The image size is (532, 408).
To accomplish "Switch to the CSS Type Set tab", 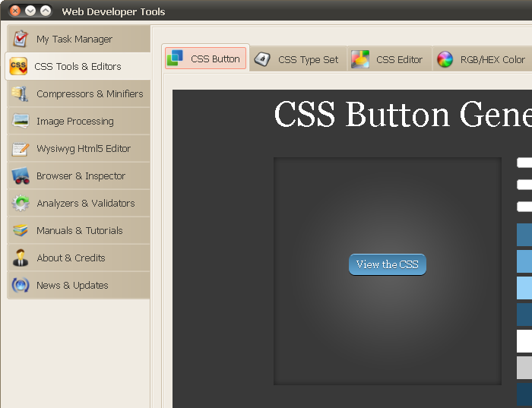I will click(299, 59).
